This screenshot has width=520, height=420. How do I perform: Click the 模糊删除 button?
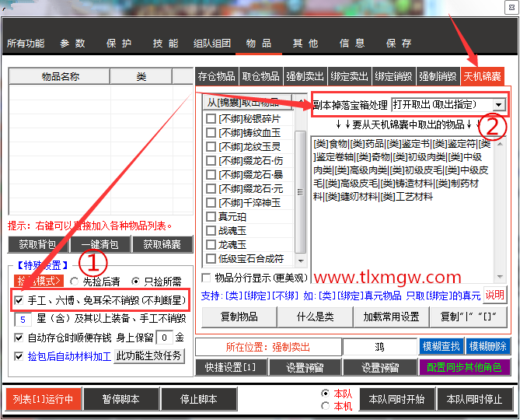tap(488, 347)
